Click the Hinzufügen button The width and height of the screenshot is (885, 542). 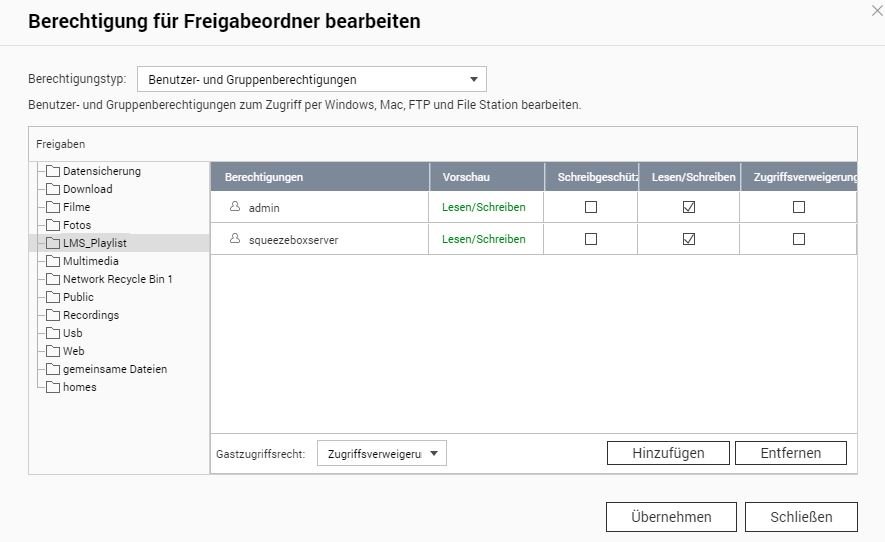pyautogui.click(x=667, y=453)
